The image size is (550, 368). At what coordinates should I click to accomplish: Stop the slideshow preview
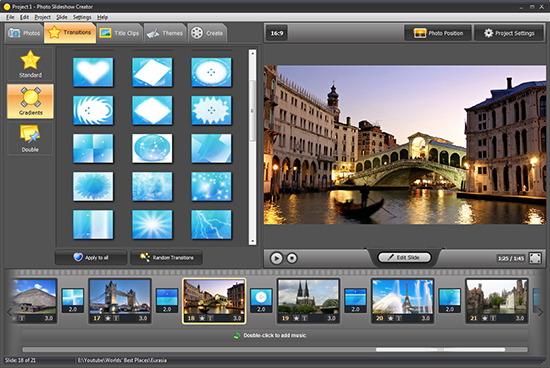tap(292, 258)
